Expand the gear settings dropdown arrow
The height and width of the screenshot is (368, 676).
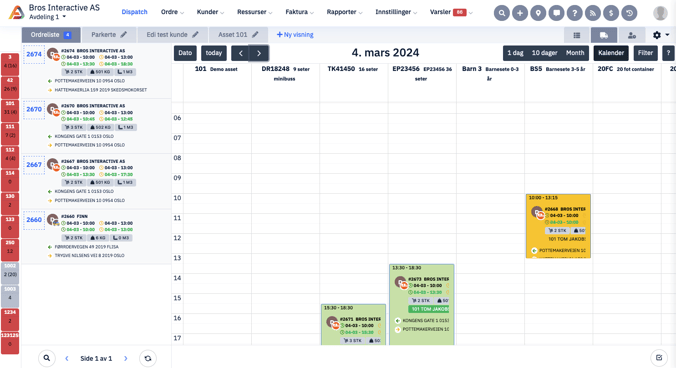point(667,35)
